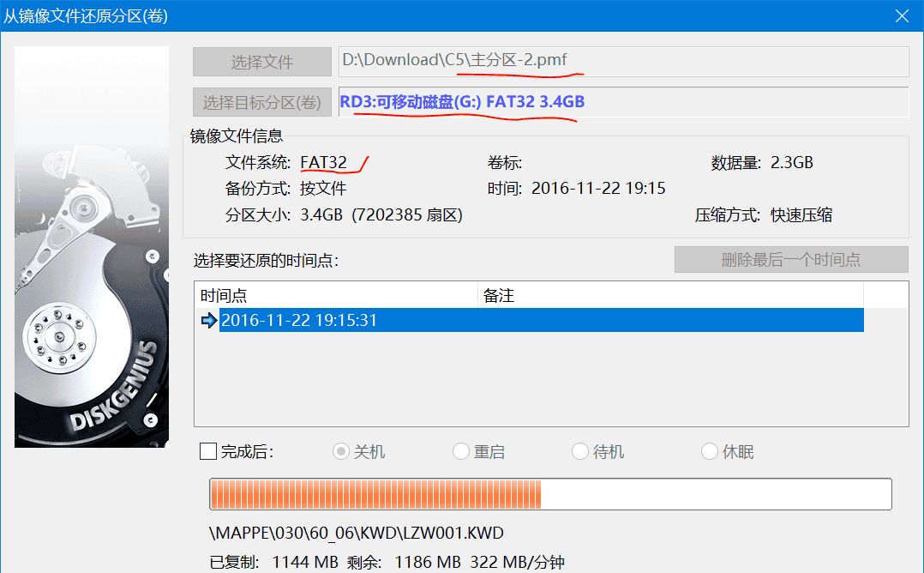Click the 删除最后一个时间点 button
The image size is (924, 573).
click(790, 260)
